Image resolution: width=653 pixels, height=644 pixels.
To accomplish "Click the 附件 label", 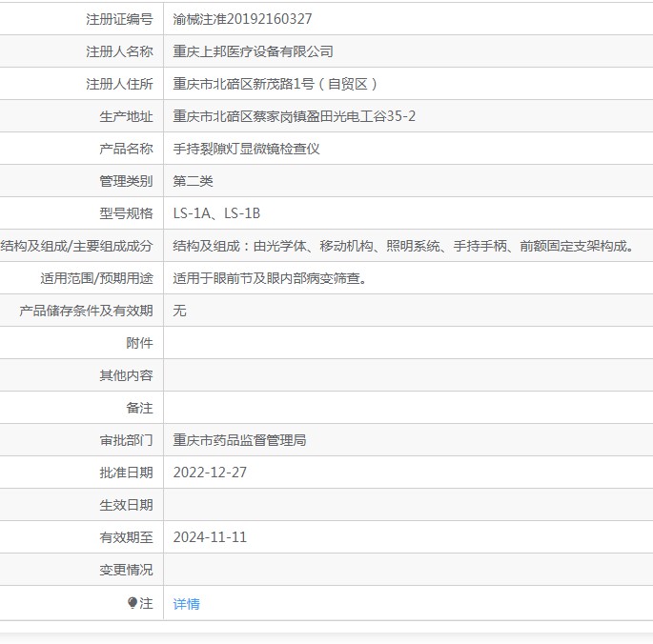I will point(139,344).
